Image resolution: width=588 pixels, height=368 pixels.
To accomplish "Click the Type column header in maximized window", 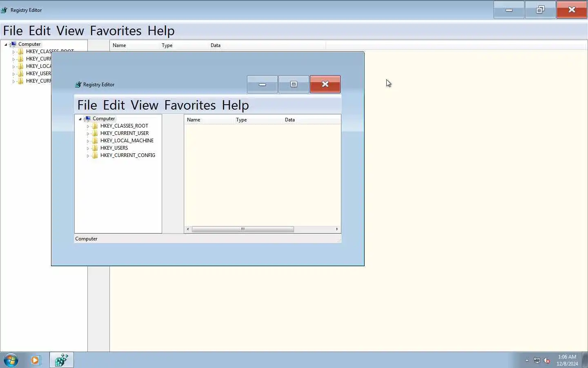I will pos(183,45).
